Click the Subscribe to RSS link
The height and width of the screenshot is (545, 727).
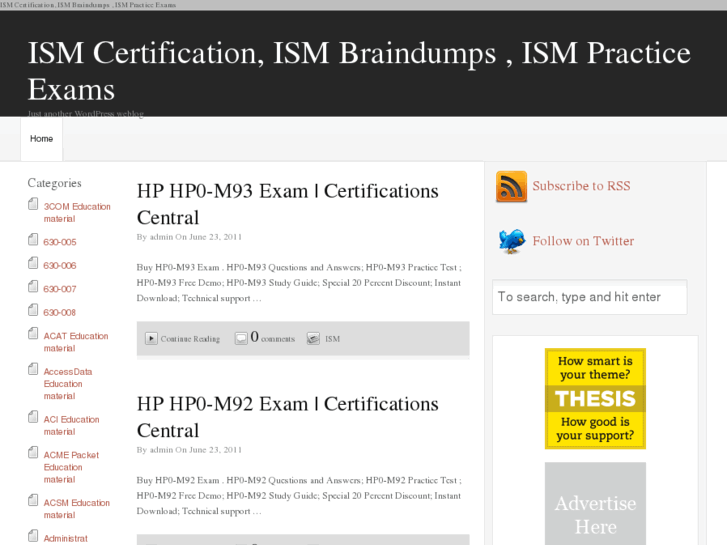tap(581, 186)
